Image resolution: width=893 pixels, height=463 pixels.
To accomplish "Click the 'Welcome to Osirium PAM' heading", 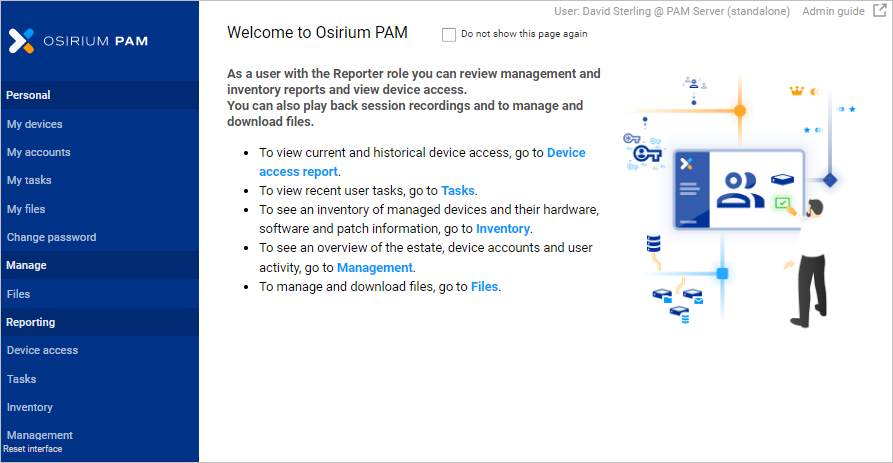I will (317, 32).
